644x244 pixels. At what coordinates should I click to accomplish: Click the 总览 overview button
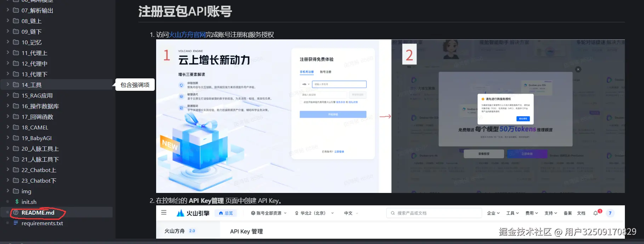pyautogui.click(x=226, y=213)
